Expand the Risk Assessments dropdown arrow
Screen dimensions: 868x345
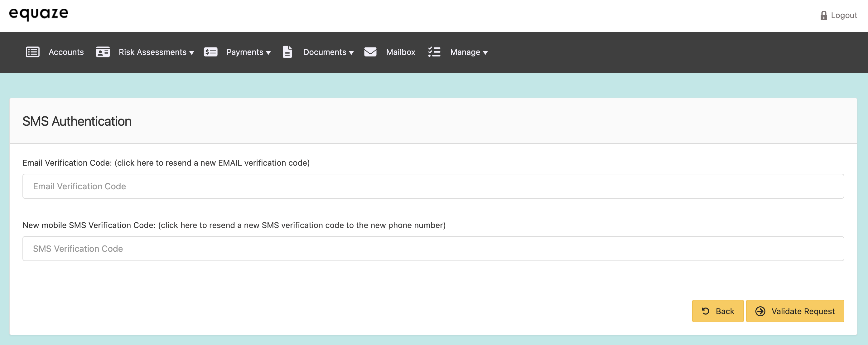192,53
